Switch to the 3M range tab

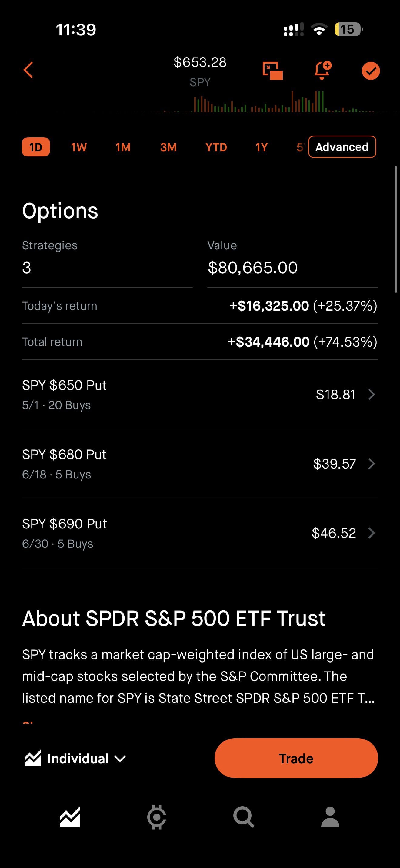pyautogui.click(x=168, y=147)
